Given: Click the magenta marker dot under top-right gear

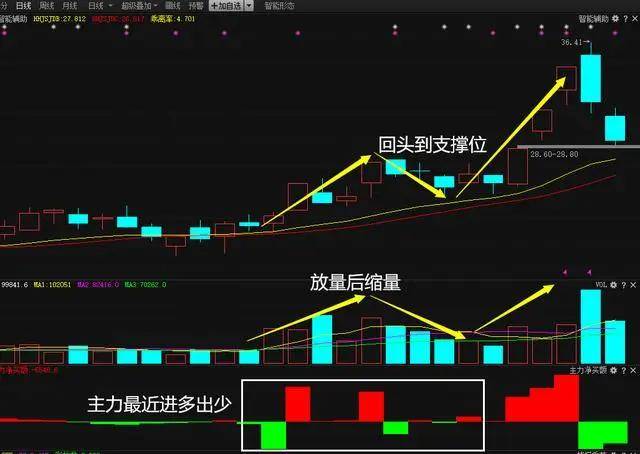Looking at the screenshot, I should 615,33.
